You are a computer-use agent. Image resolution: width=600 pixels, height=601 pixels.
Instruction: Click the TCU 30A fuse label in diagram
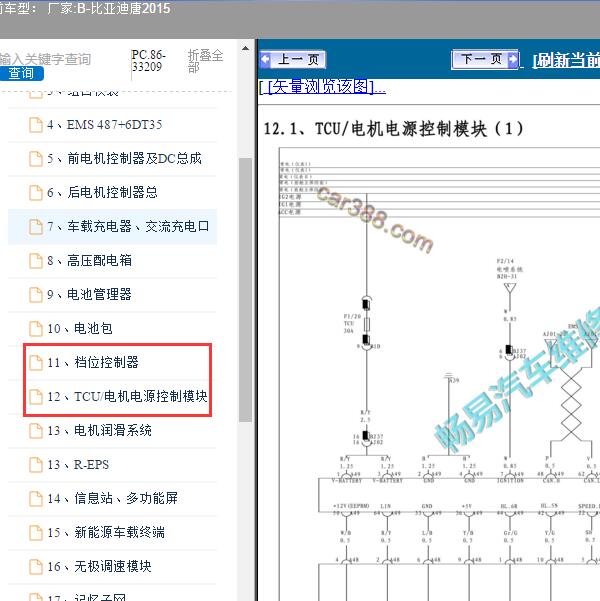coord(352,323)
